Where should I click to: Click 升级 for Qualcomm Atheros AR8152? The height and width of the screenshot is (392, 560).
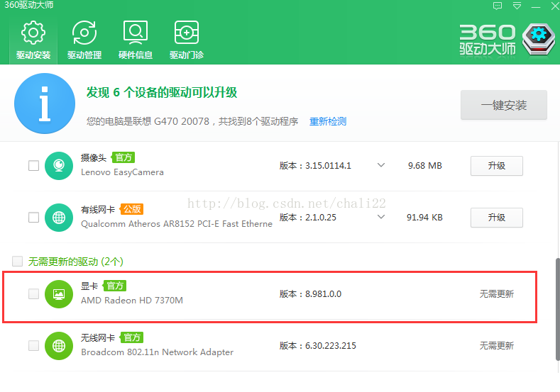pos(496,217)
